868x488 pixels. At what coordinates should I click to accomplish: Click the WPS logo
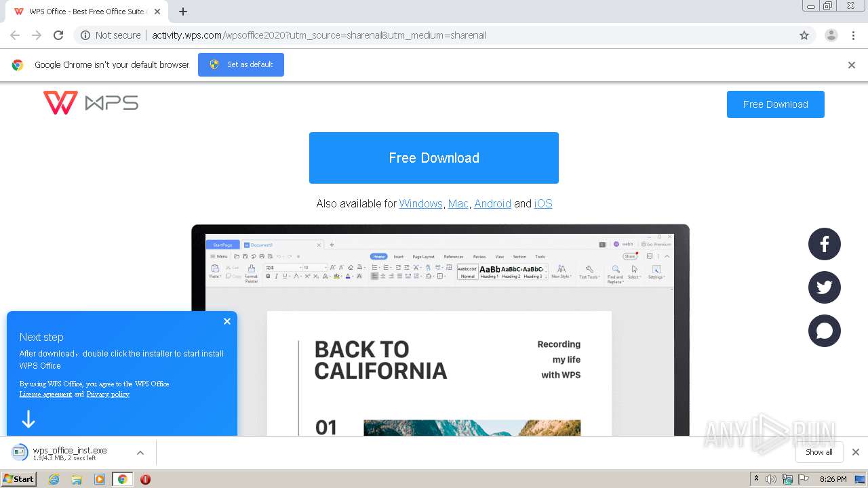(91, 103)
